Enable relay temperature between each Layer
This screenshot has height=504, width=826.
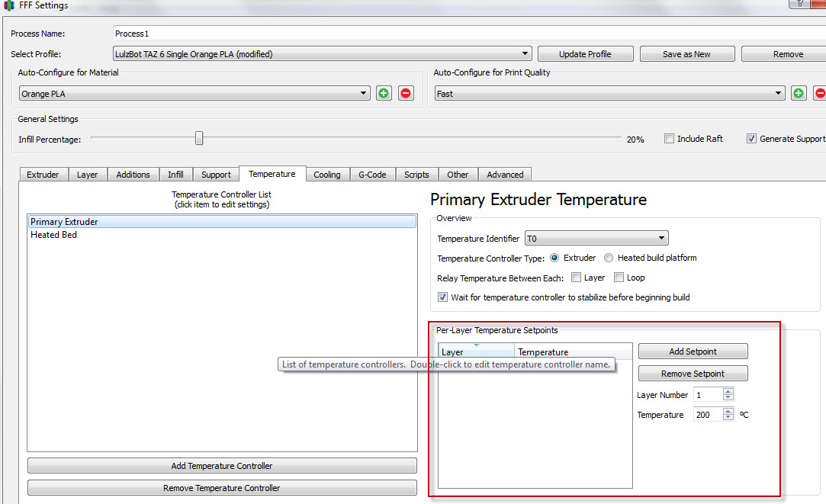(577, 278)
